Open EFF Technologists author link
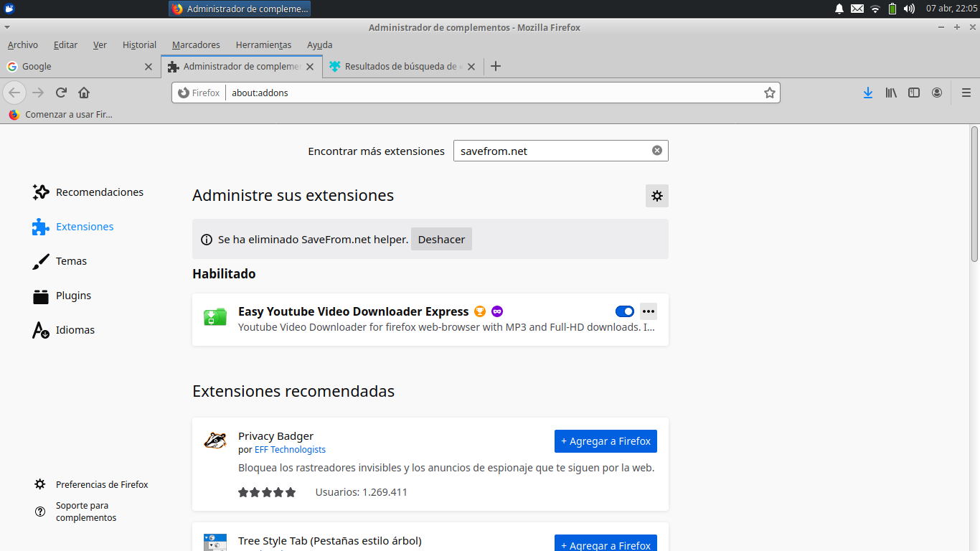 pos(290,450)
